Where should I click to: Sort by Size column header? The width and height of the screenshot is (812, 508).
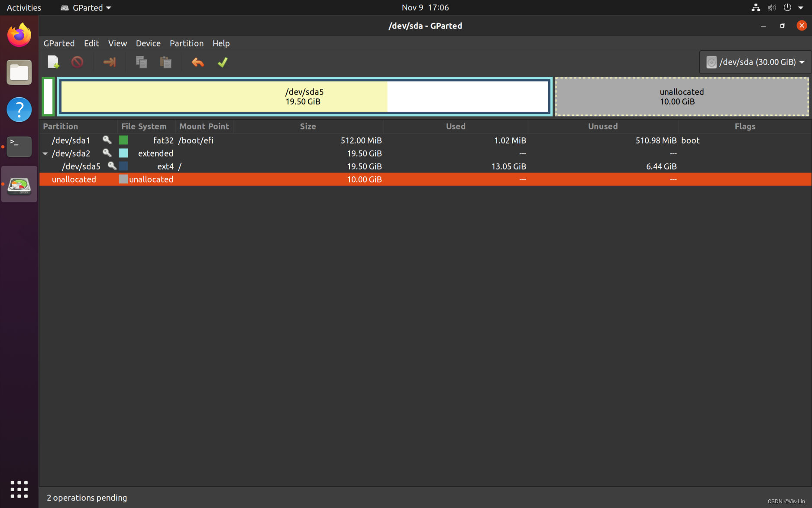[308, 126]
